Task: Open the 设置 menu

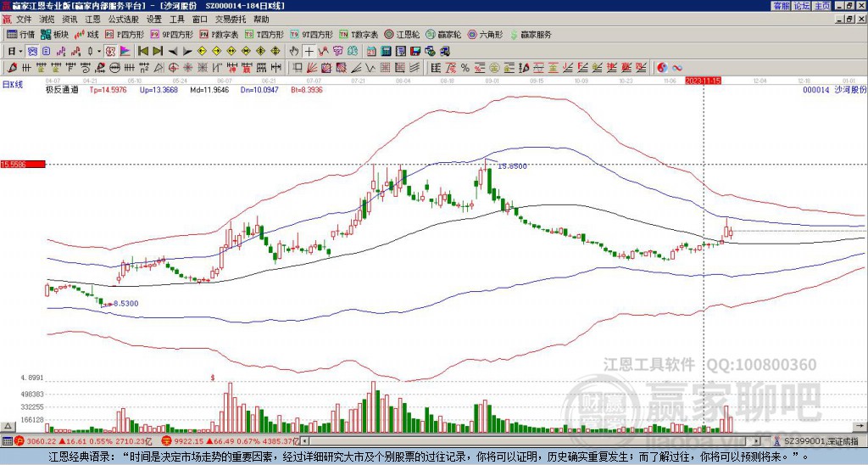Action: pyautogui.click(x=154, y=20)
